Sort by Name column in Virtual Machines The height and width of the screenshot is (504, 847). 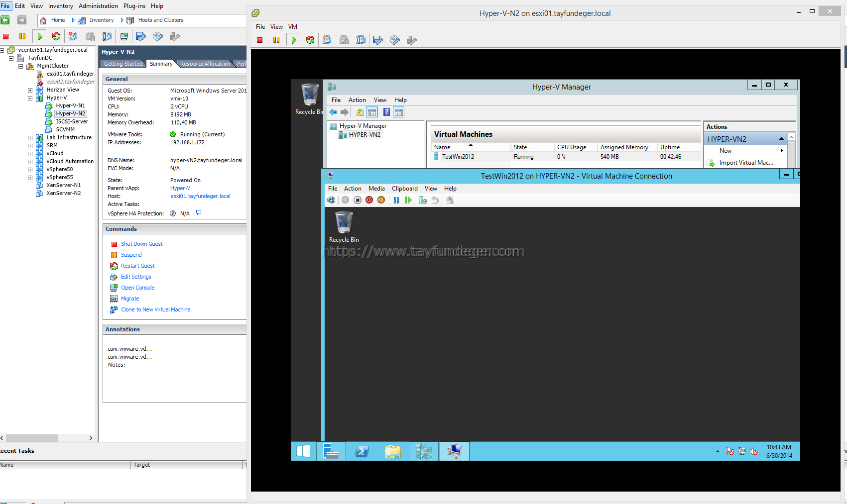[x=471, y=147]
